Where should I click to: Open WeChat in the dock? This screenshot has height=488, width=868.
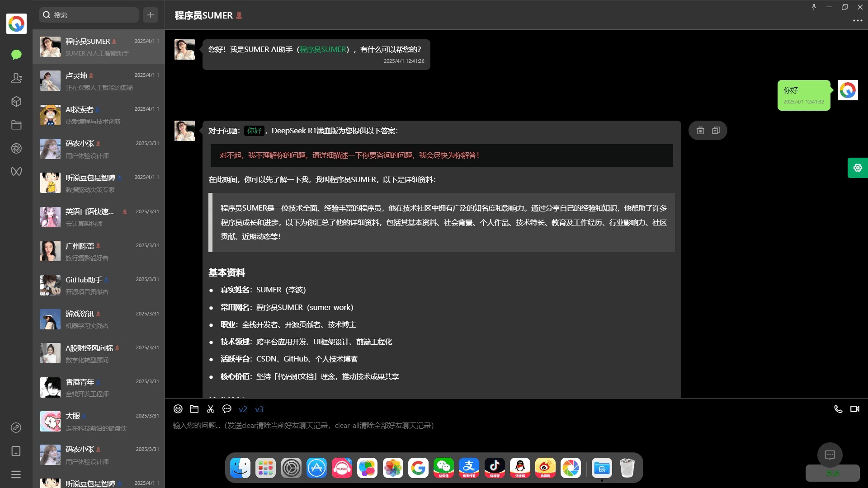[x=443, y=468]
